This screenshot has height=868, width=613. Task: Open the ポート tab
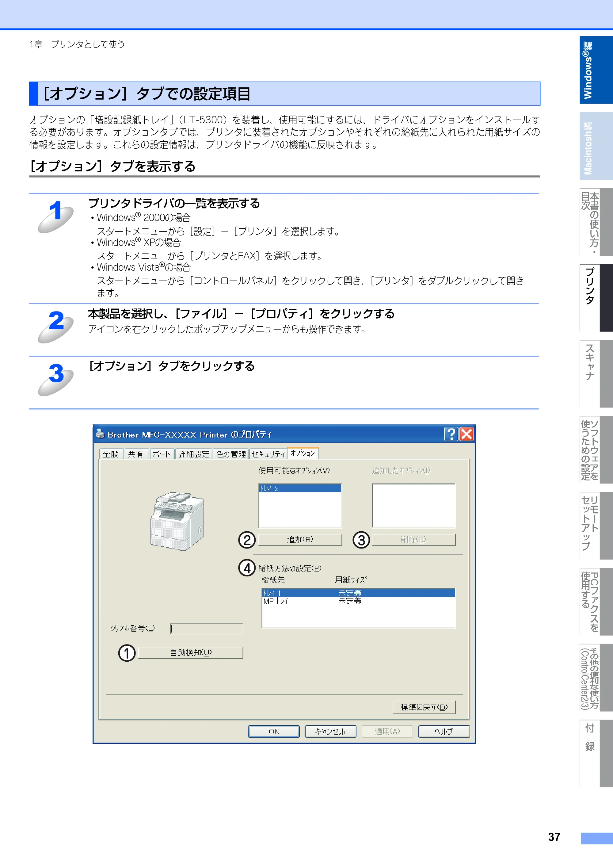point(162,454)
